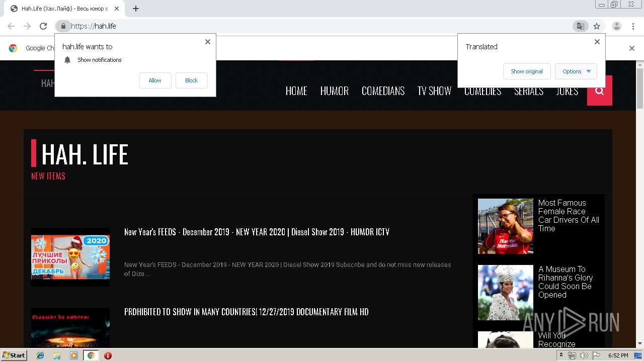Open the New Year's FEEDS Diesel Show article
The image size is (644, 362).
(257, 232)
